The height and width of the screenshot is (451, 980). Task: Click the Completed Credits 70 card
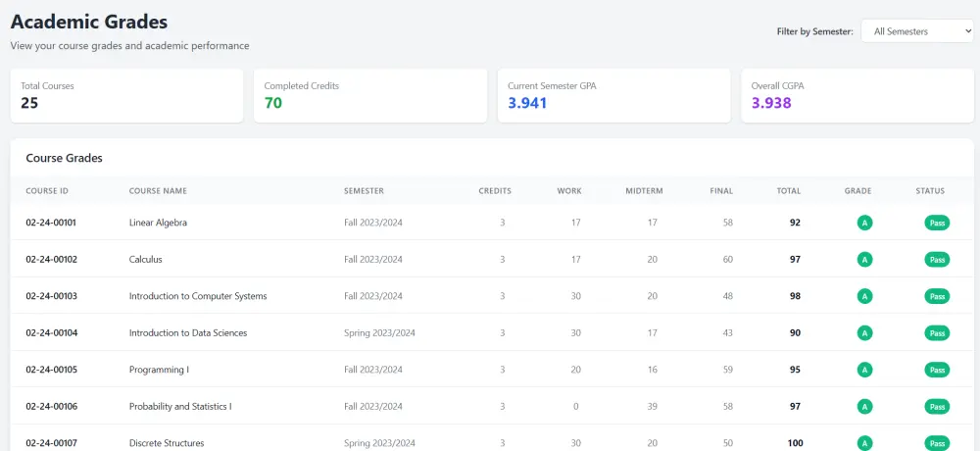pos(370,96)
